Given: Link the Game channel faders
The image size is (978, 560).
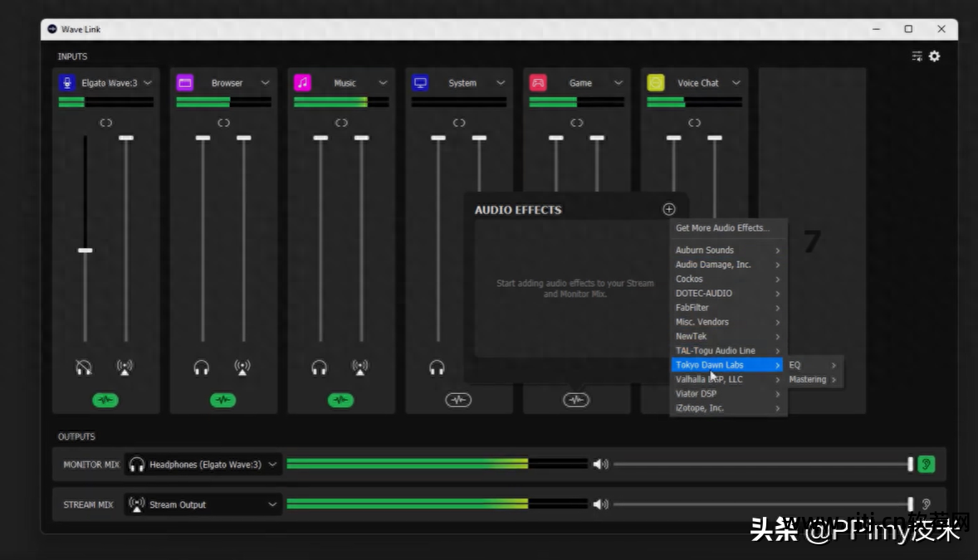Looking at the screenshot, I should pos(577,123).
